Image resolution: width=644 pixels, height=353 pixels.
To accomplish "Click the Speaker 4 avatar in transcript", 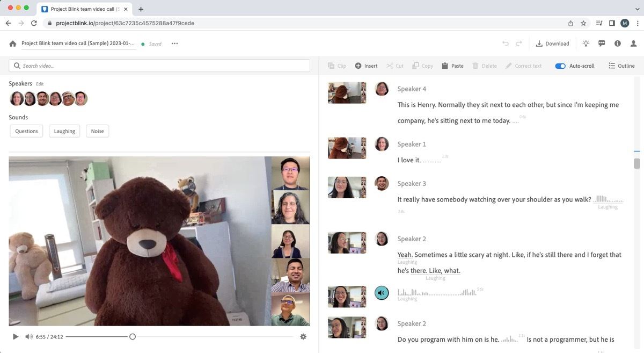I will click(x=382, y=89).
